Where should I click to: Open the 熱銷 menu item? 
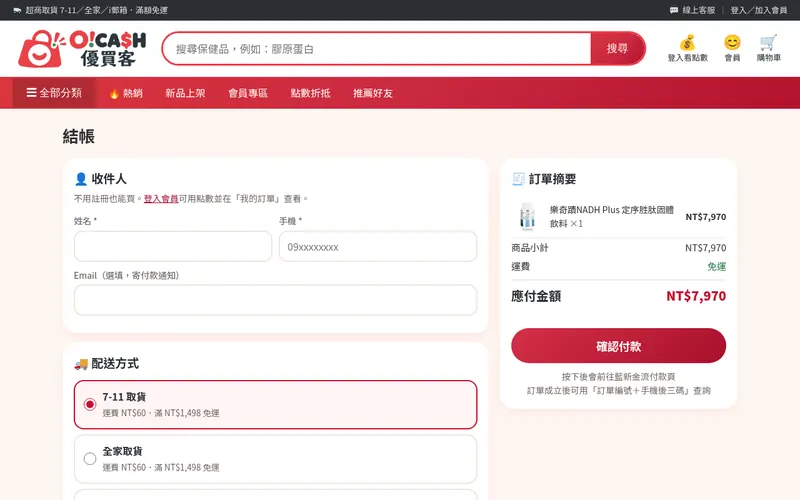click(x=126, y=93)
